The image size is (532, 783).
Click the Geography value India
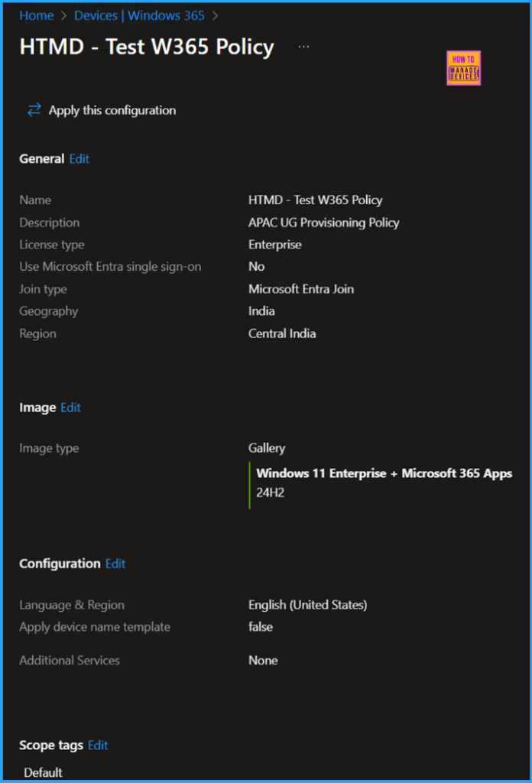(x=261, y=311)
